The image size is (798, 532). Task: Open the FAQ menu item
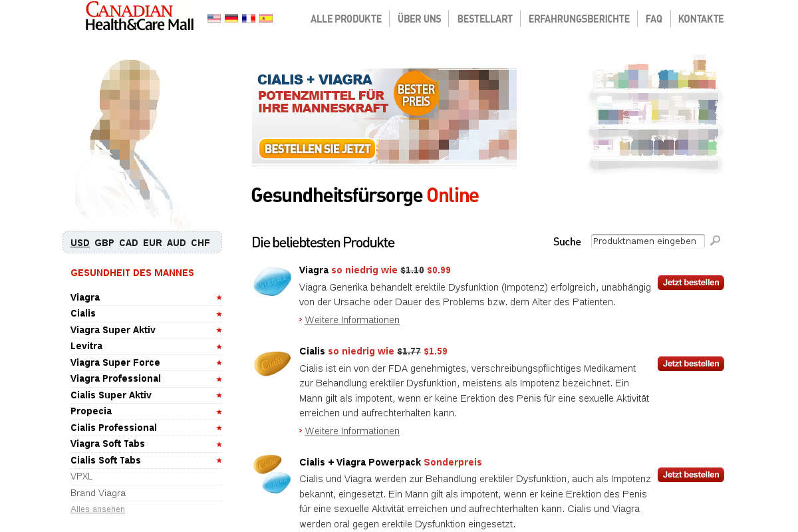tap(654, 19)
